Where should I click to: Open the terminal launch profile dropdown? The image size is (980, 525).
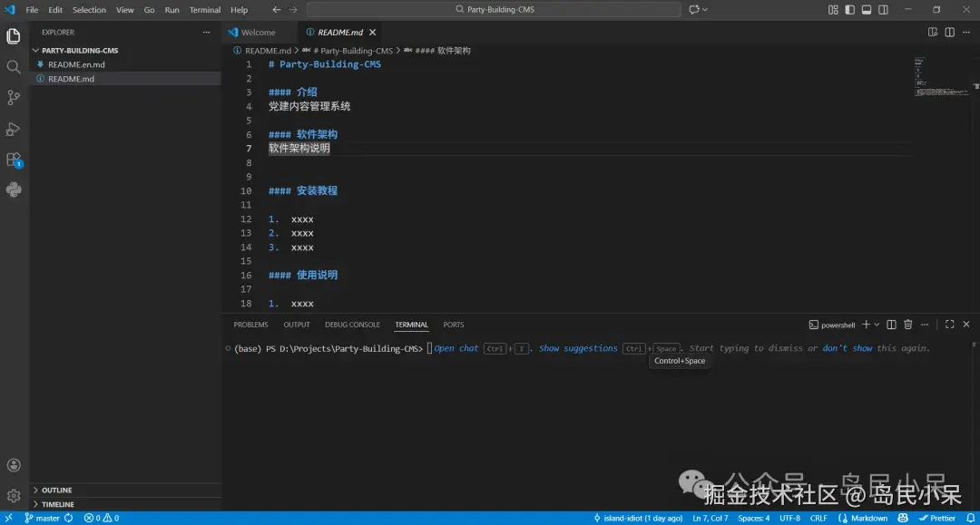[877, 325]
